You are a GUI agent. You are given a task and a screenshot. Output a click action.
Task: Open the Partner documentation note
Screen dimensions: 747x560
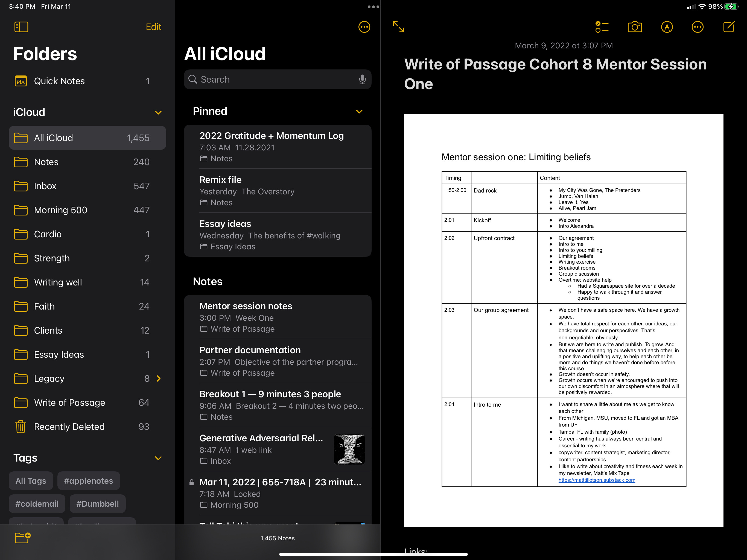coord(278,361)
